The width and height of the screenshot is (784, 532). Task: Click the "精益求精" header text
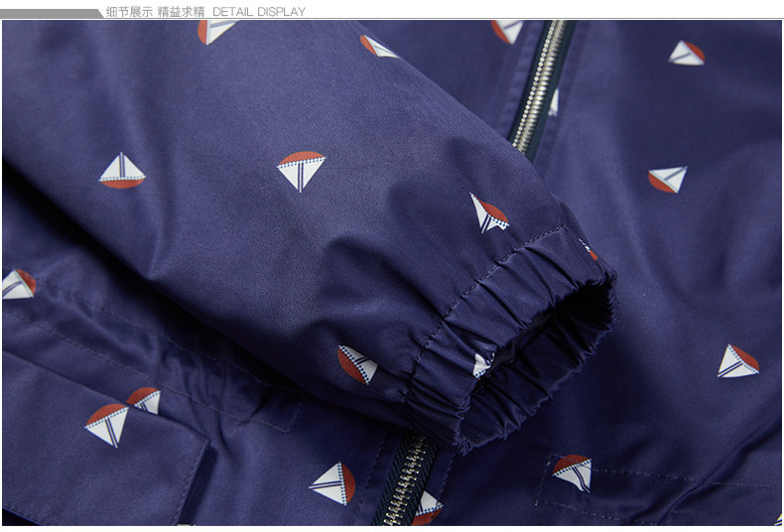click(181, 11)
